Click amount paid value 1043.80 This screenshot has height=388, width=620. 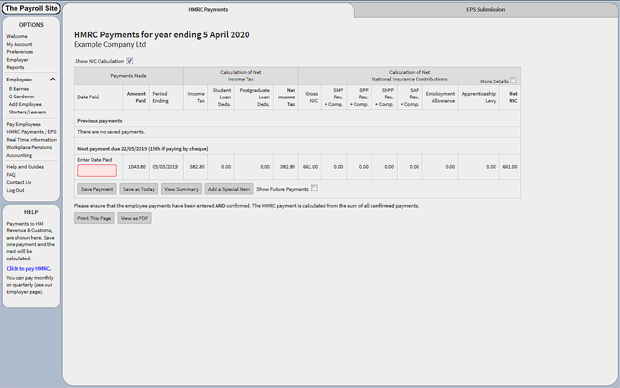click(137, 167)
